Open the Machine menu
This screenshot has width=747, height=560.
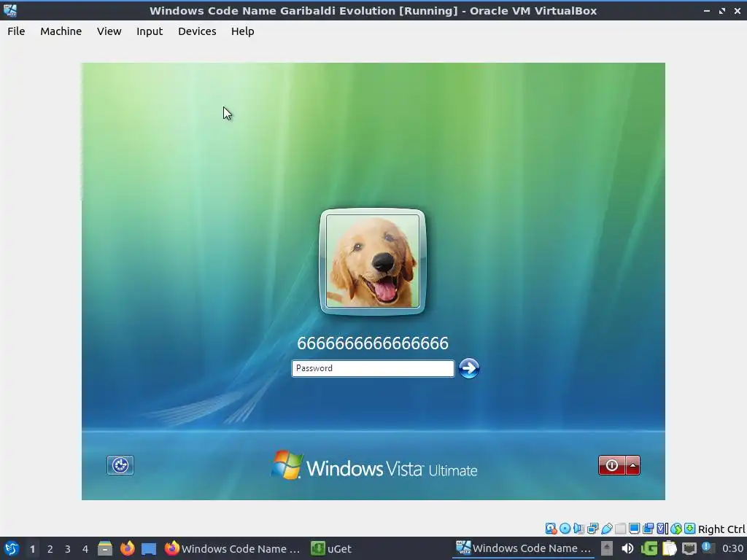[61, 31]
